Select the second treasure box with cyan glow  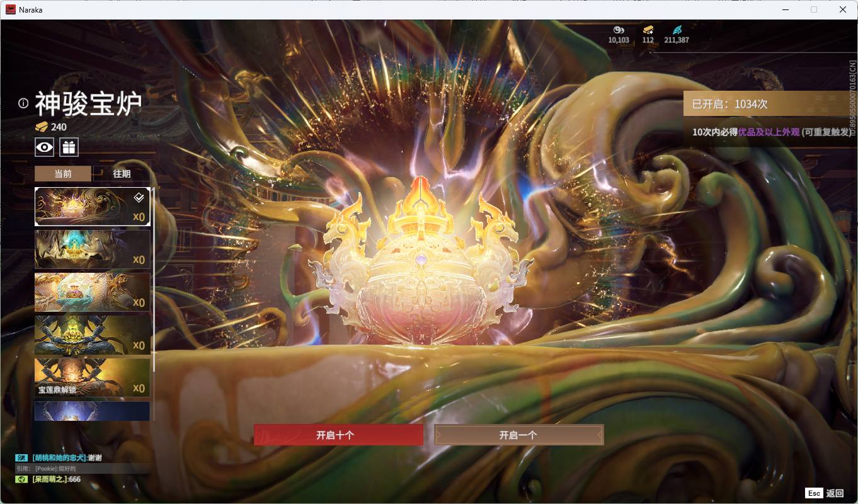coord(93,249)
